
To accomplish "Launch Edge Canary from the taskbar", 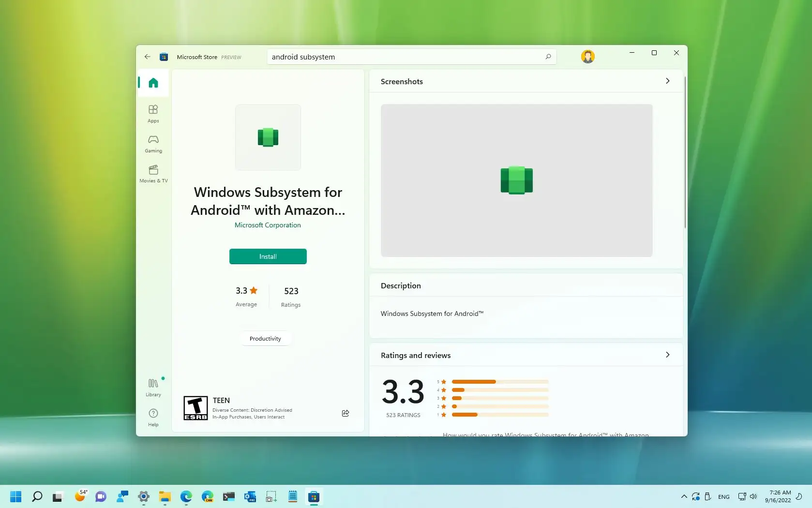I will [x=208, y=496].
